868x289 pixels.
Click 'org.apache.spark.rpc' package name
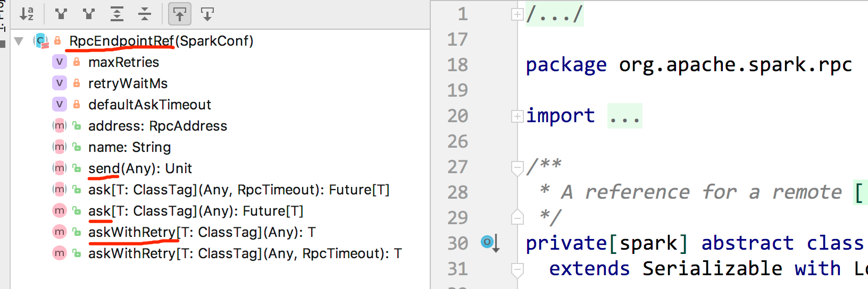click(736, 65)
